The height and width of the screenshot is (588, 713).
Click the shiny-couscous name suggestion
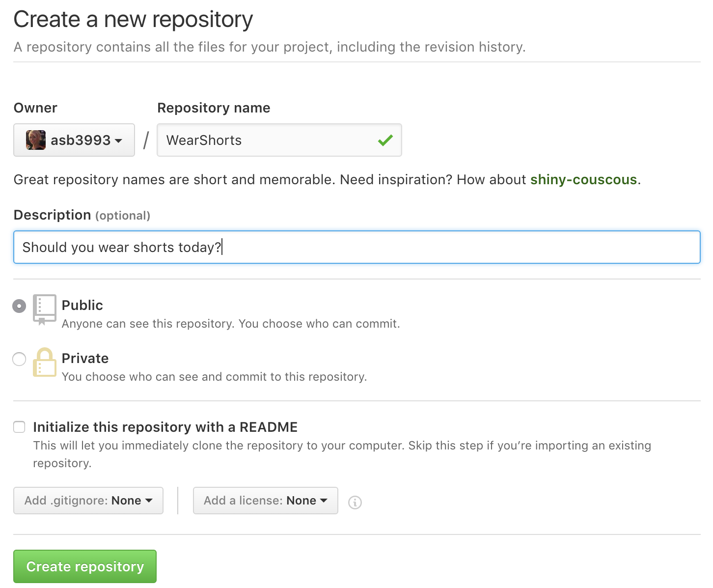[x=583, y=179]
